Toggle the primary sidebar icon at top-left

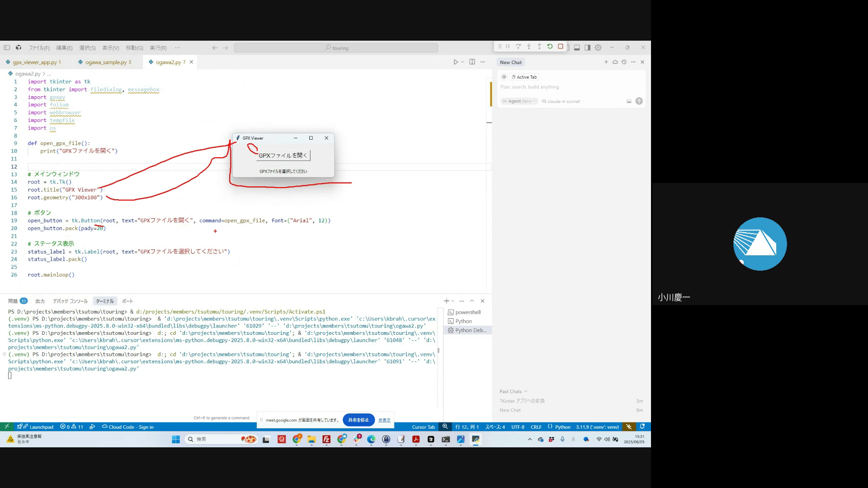(7, 47)
